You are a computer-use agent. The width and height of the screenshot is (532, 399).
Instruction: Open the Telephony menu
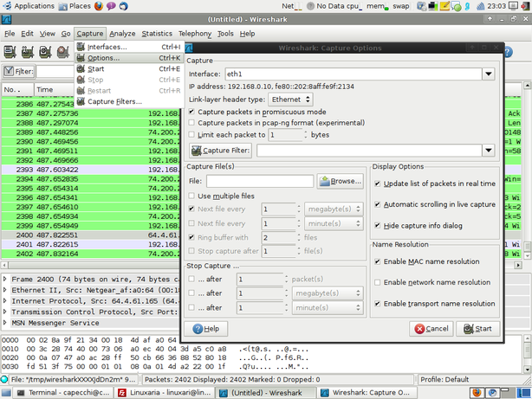(x=195, y=34)
